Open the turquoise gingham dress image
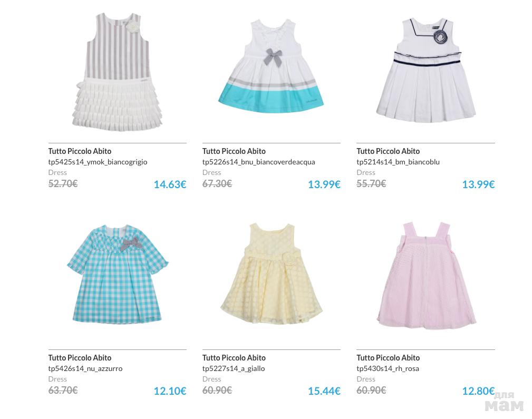Image resolution: width=532 pixels, height=419 pixels. (118, 274)
